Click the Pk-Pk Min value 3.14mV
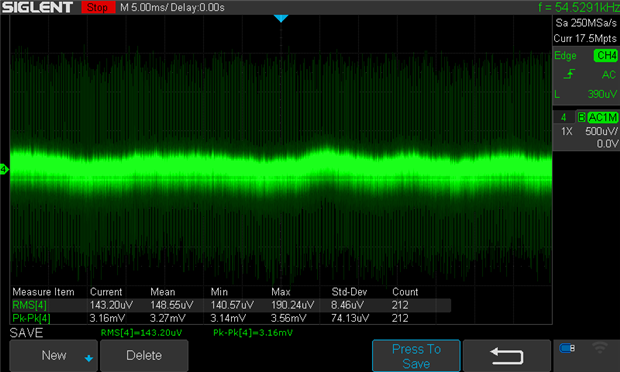The width and height of the screenshot is (620, 372). pos(228,318)
